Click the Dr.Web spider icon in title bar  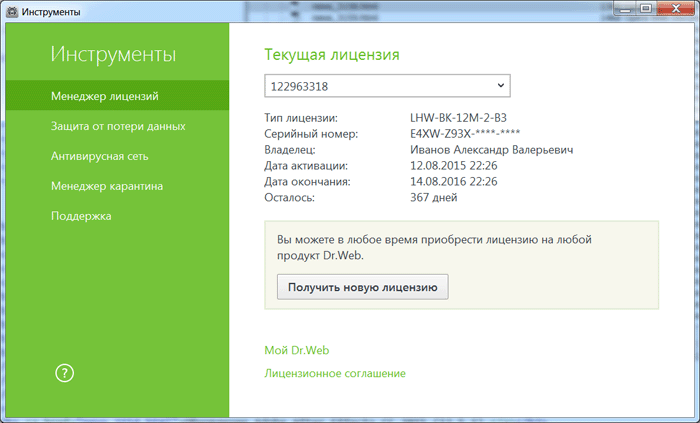coord(12,12)
